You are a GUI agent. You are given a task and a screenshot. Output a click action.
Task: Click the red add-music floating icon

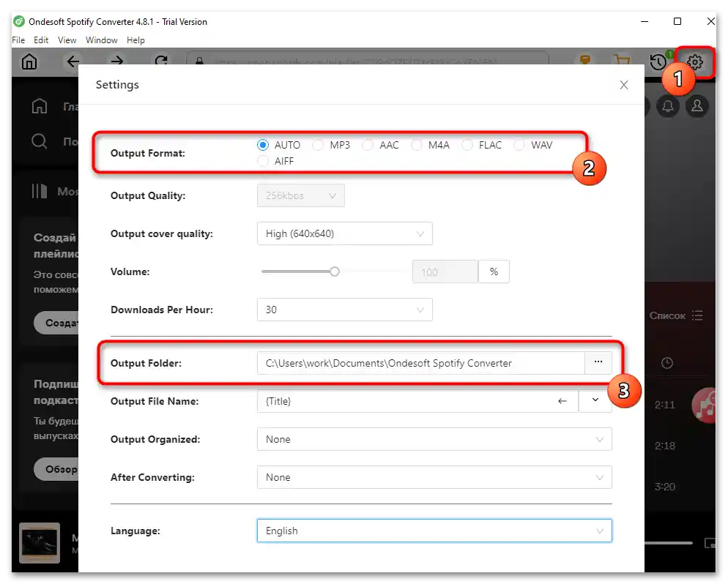point(705,405)
